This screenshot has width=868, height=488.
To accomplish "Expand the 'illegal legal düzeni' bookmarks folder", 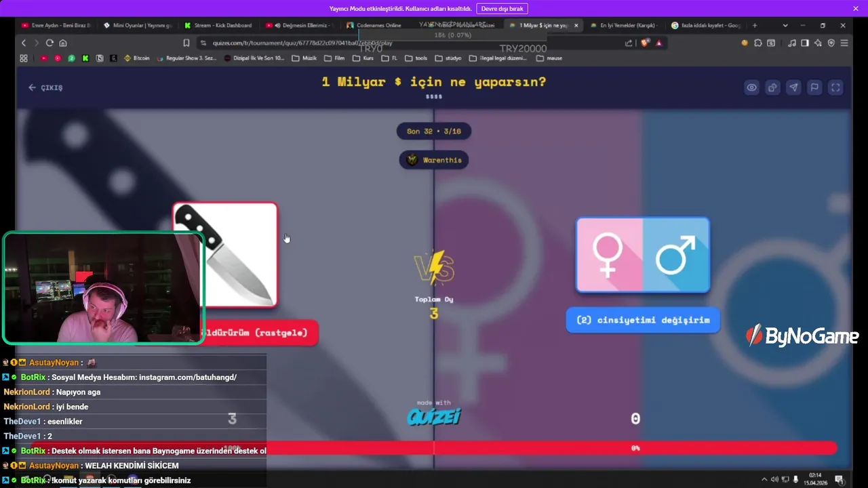I will (498, 58).
